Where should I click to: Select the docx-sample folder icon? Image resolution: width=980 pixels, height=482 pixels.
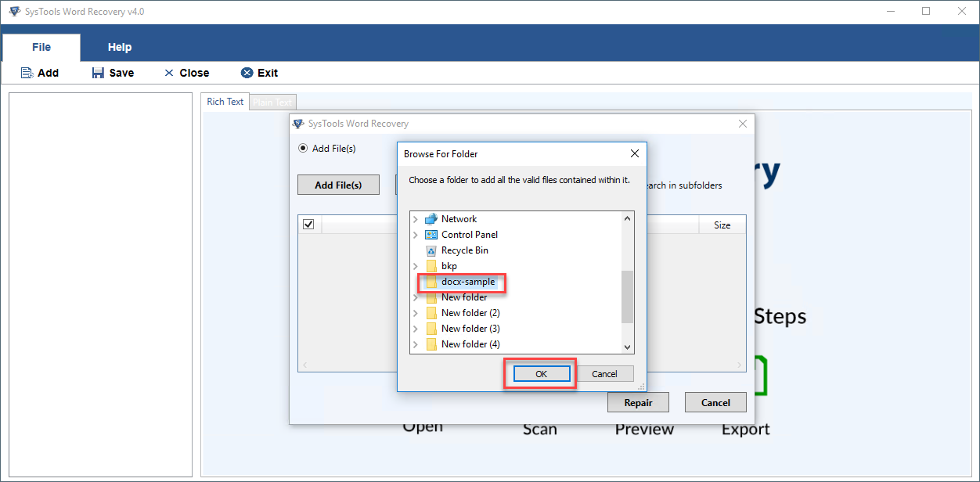point(431,282)
